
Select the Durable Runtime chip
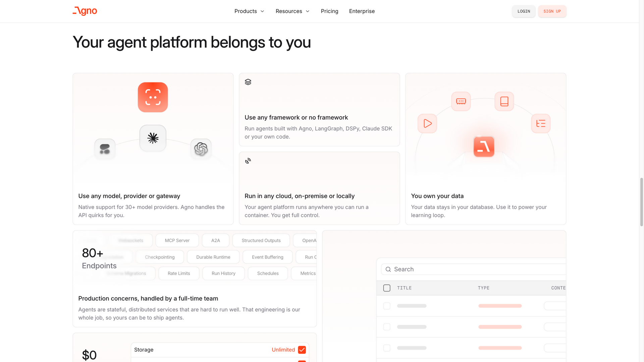pyautogui.click(x=213, y=257)
